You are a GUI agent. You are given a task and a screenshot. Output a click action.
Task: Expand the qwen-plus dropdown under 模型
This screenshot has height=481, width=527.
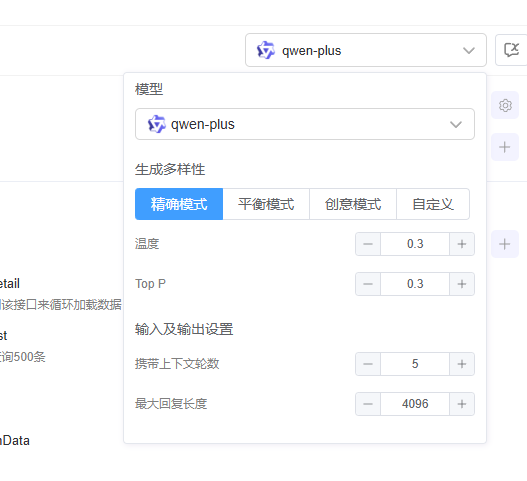pos(305,124)
